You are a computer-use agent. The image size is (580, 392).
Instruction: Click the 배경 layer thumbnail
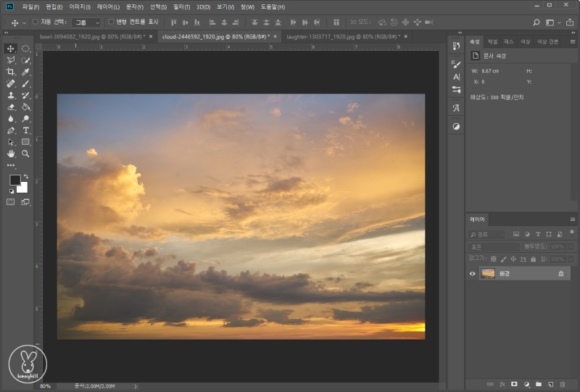pos(488,273)
